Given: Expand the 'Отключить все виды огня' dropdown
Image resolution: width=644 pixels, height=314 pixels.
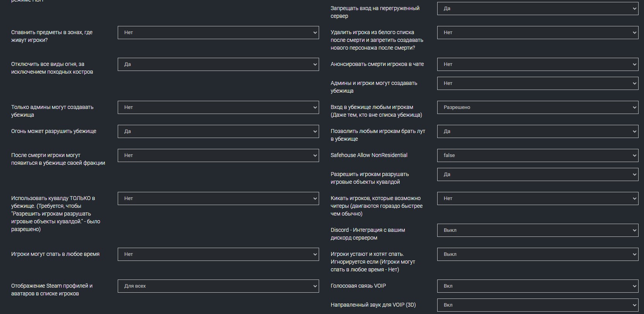Looking at the screenshot, I should pos(218,64).
